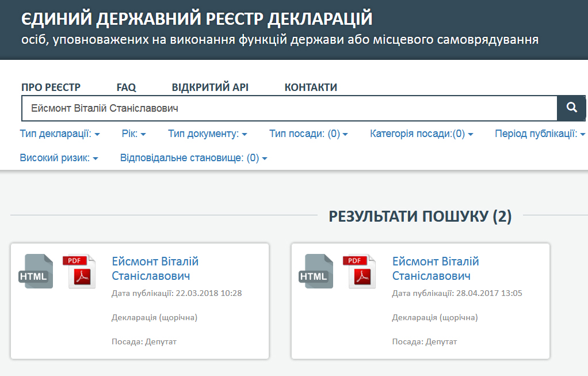
Task: Go to the FAQ page
Action: coord(126,88)
